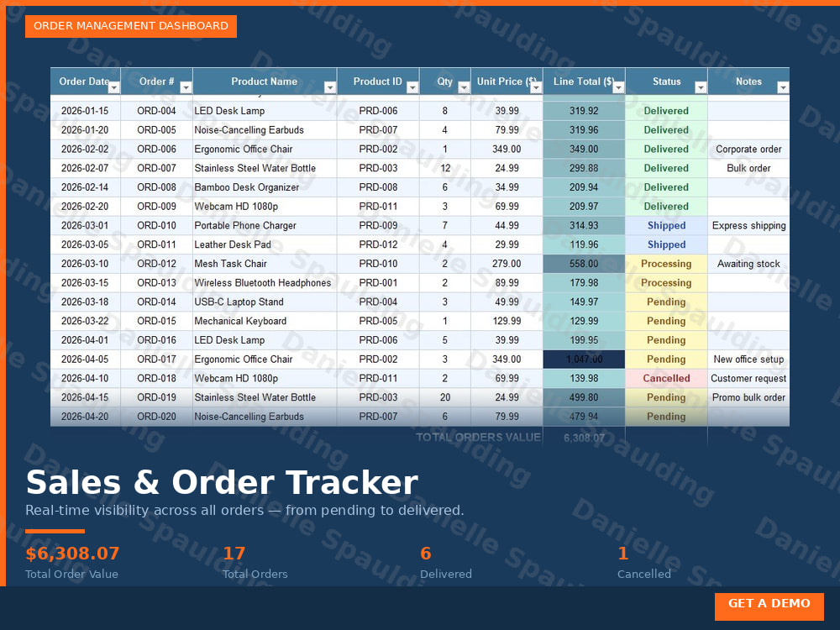
Task: Click the Corporate order note
Action: (748, 150)
